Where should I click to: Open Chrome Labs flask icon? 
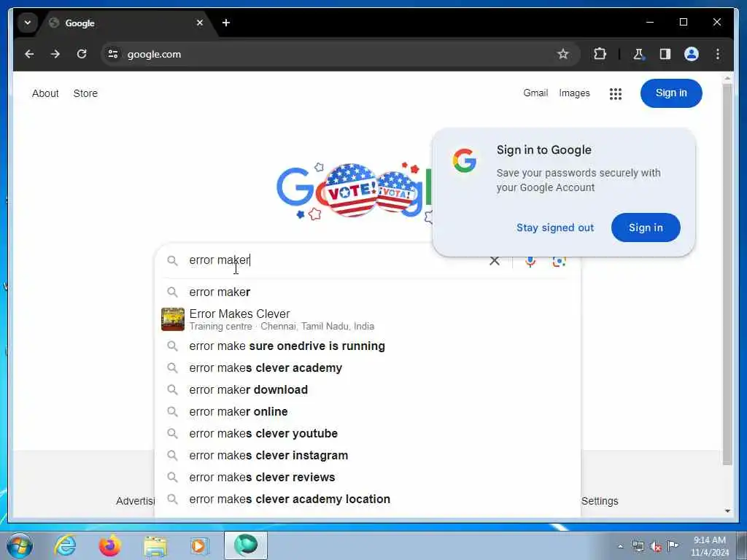tap(638, 54)
